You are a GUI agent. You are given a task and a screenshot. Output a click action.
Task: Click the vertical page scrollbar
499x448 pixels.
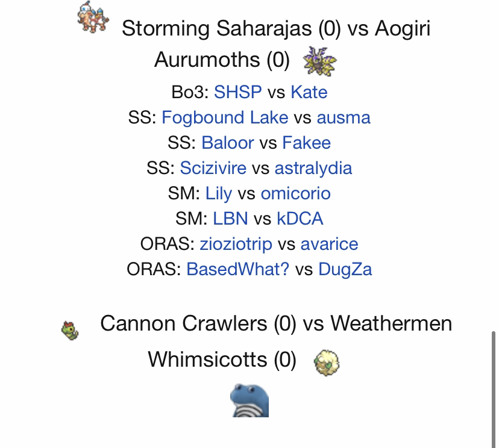coord(493,390)
